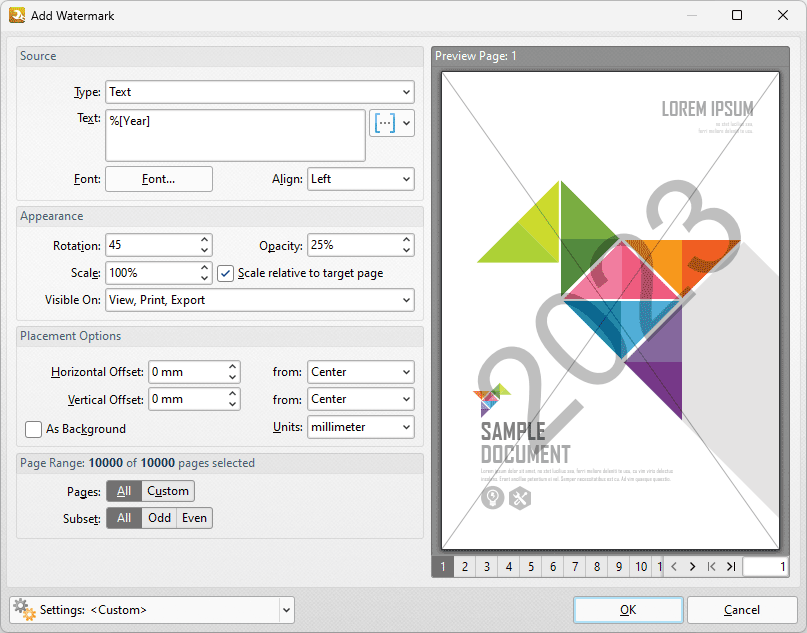Screen dimensions: 807x633
Task: Click the Settings gear icon
Action: tap(24, 609)
